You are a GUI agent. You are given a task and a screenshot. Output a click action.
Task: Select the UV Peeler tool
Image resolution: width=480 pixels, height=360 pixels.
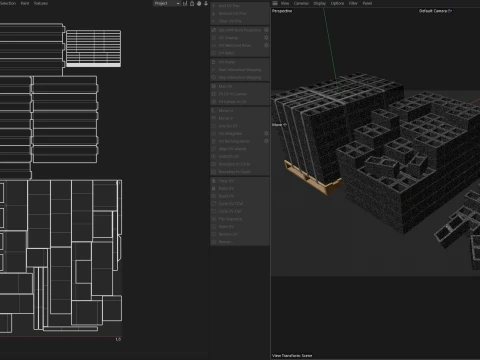click(240, 62)
